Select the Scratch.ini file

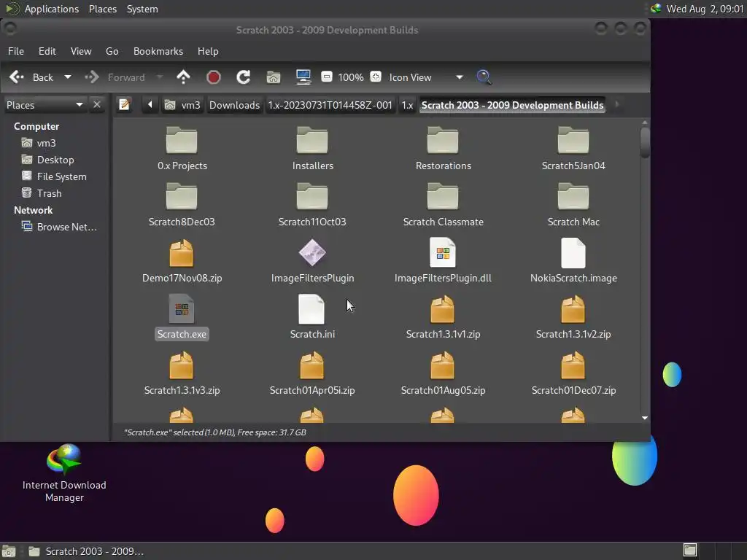(312, 317)
